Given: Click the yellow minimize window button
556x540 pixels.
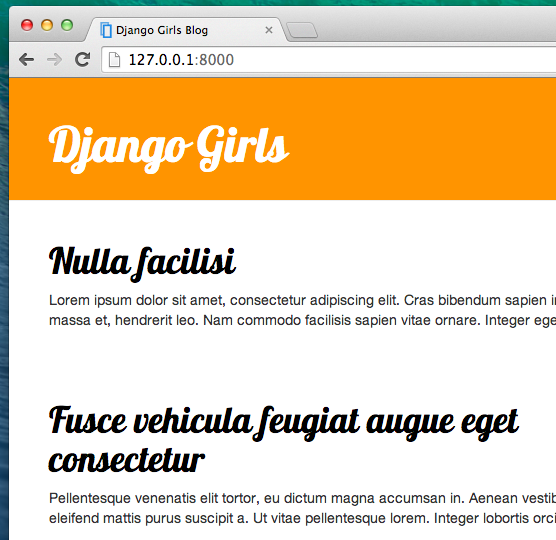Looking at the screenshot, I should click(x=47, y=26).
